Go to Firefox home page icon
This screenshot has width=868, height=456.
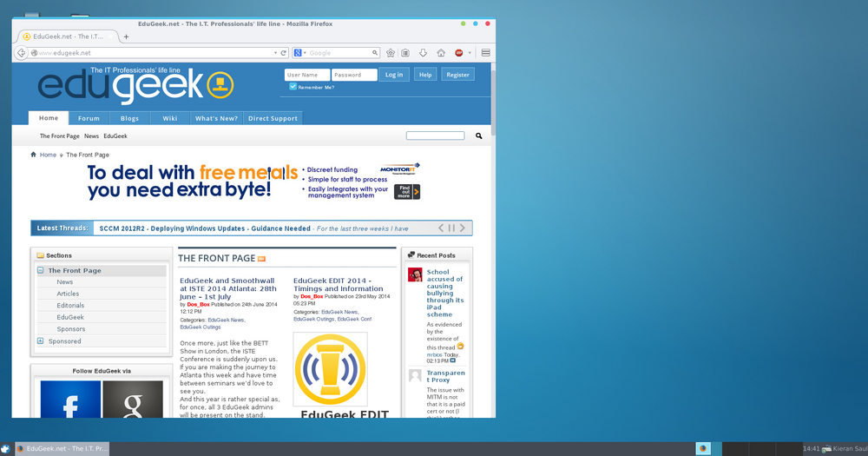pos(441,53)
